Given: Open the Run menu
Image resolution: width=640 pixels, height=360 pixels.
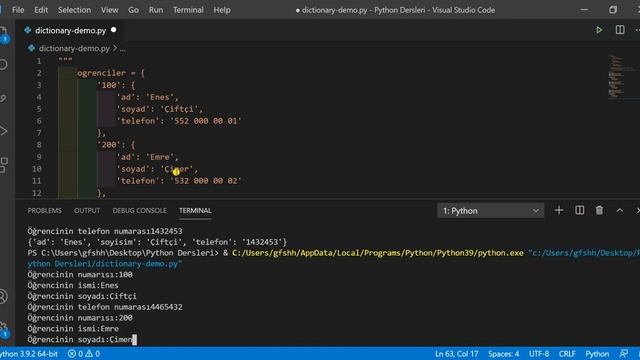Looking at the screenshot, I should pos(156,10).
